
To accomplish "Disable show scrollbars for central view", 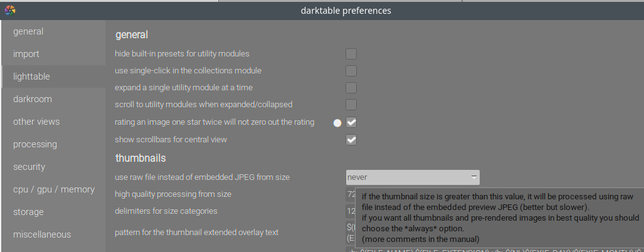I will tap(351, 140).
